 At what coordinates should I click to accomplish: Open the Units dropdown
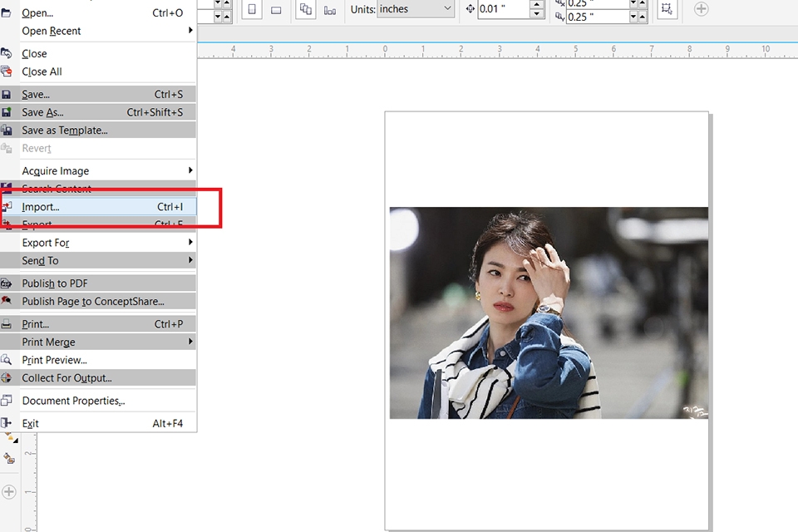point(416,8)
